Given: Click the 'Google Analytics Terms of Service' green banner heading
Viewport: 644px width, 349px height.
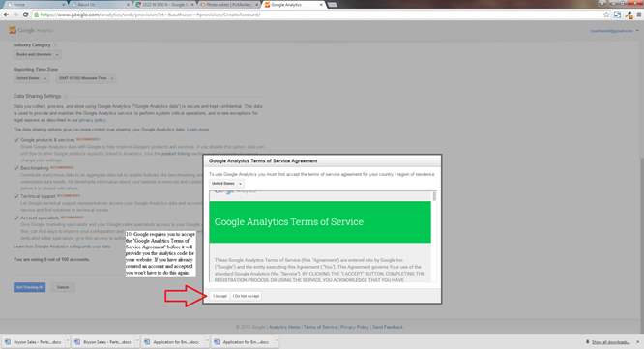Looking at the screenshot, I should 289,222.
